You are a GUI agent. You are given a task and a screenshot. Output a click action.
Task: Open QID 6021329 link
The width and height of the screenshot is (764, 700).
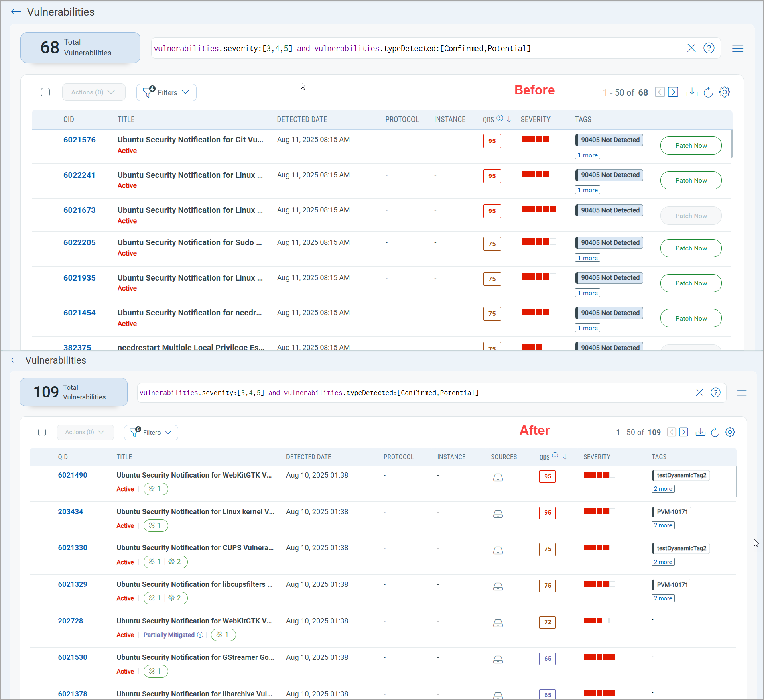click(73, 584)
